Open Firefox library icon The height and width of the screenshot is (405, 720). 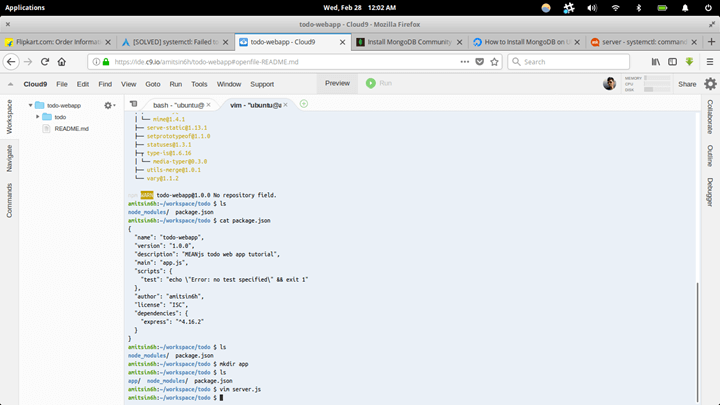pyautogui.click(x=656, y=62)
